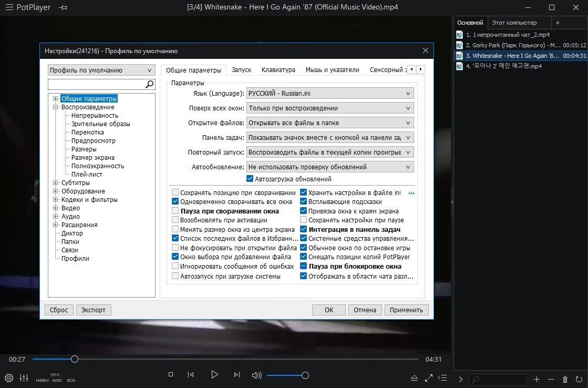Toggle the playlist panel icon
The image size is (588, 388).
point(442,378)
